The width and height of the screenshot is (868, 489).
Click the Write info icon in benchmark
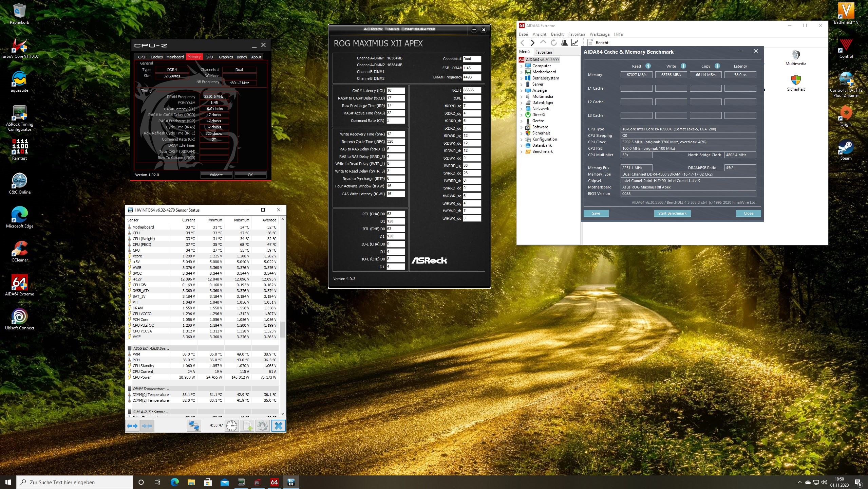[683, 66]
